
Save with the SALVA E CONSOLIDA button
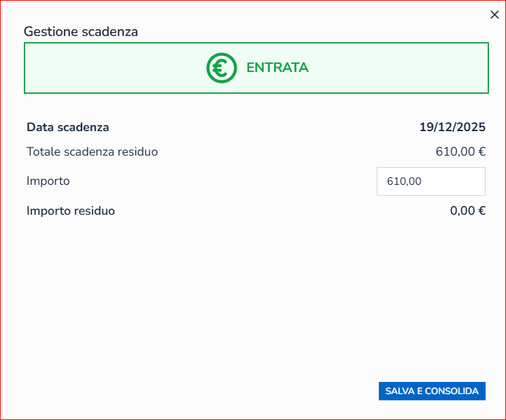tap(432, 391)
